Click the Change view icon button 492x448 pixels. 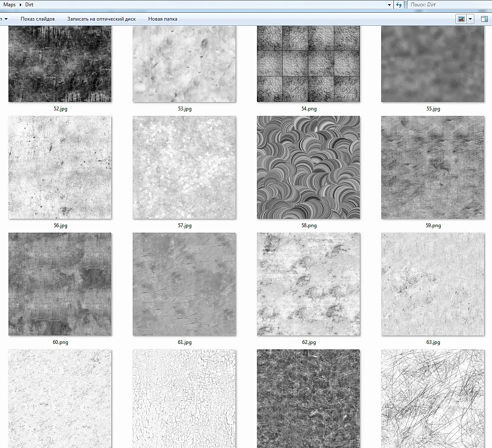(461, 19)
